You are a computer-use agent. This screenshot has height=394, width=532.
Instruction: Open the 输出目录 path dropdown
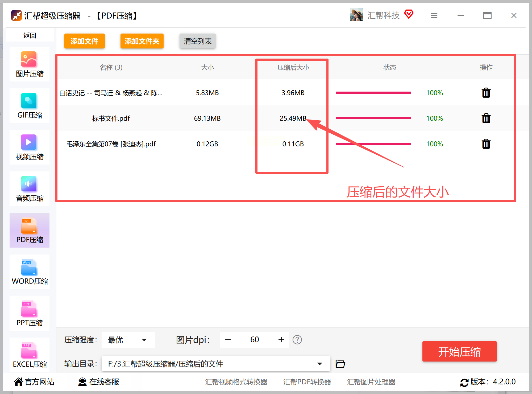pos(320,364)
